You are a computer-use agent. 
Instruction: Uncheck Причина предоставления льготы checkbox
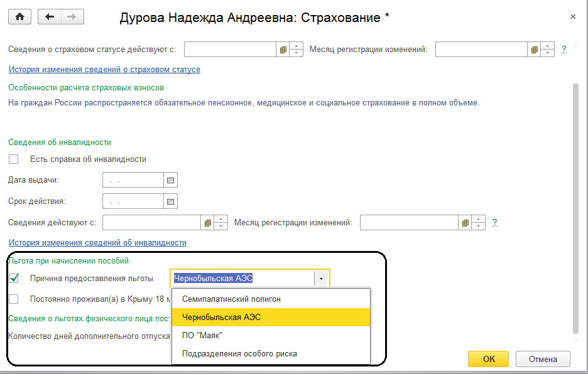click(x=14, y=279)
